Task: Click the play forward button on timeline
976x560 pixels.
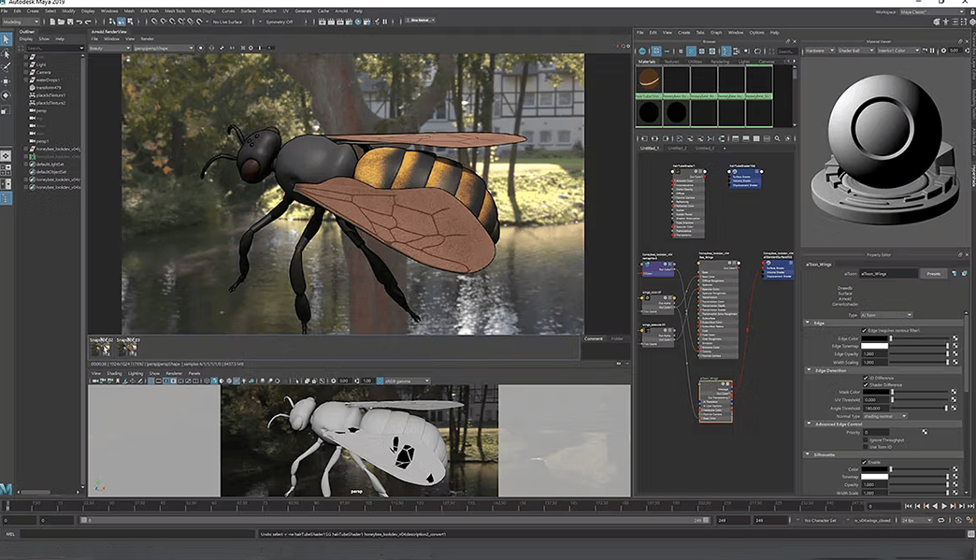Action: (x=944, y=507)
